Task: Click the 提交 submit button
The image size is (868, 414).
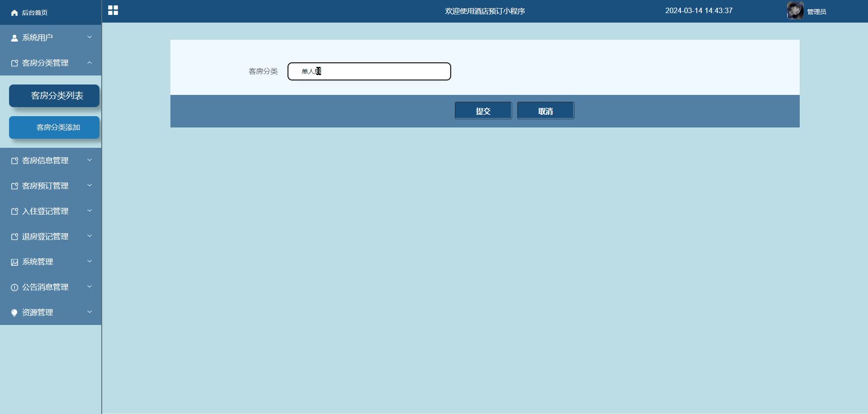Action: (x=483, y=111)
